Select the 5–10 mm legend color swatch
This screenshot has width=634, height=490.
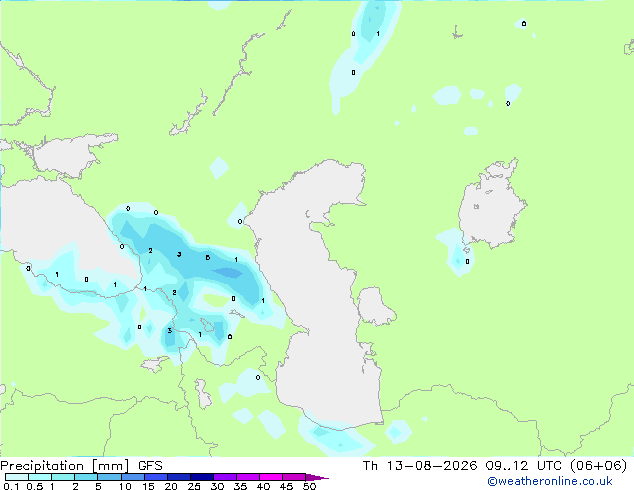click(x=110, y=477)
